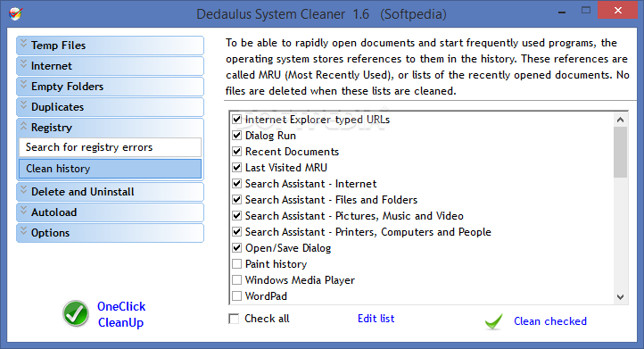Image resolution: width=644 pixels, height=349 pixels.
Task: Uncheck Search Assistant - Internet
Action: pyautogui.click(x=236, y=184)
